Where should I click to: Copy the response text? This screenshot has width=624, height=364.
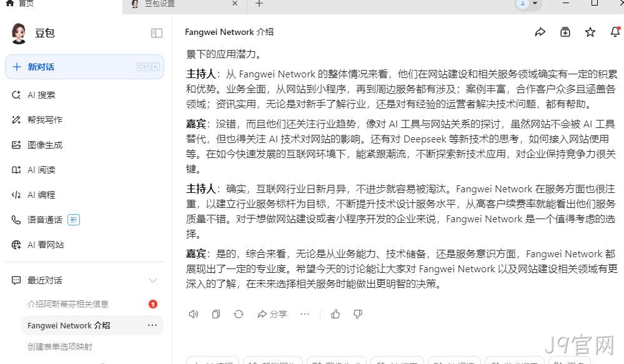click(x=216, y=314)
